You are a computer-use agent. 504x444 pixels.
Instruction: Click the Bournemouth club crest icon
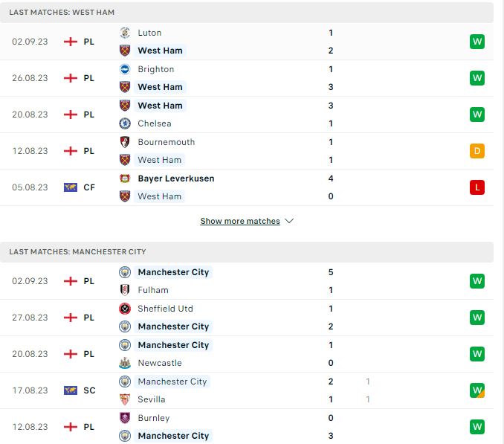click(x=125, y=142)
